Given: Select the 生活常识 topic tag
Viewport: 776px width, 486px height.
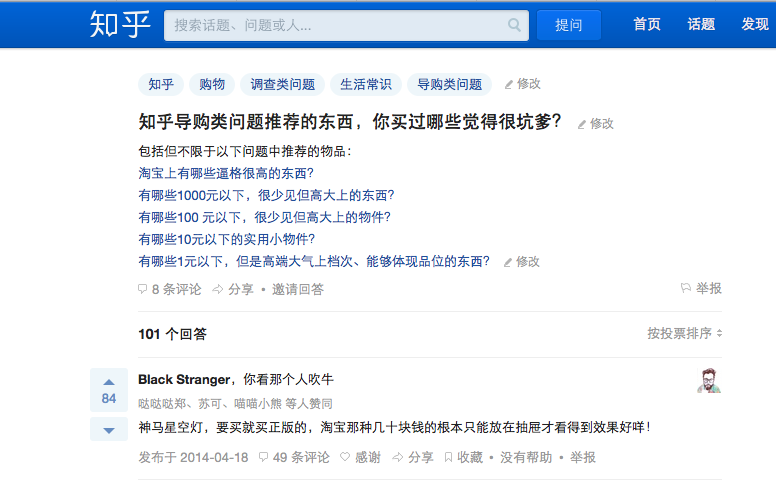Looking at the screenshot, I should [366, 84].
